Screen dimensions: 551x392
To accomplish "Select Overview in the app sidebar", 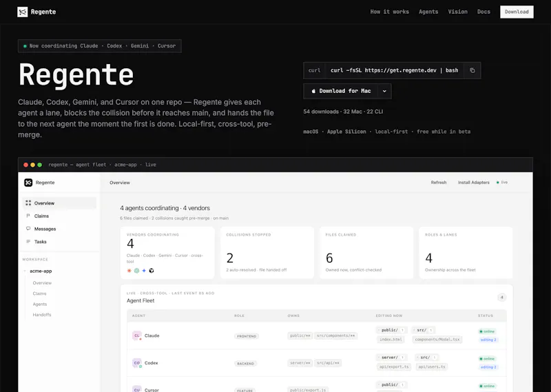I will click(59, 203).
